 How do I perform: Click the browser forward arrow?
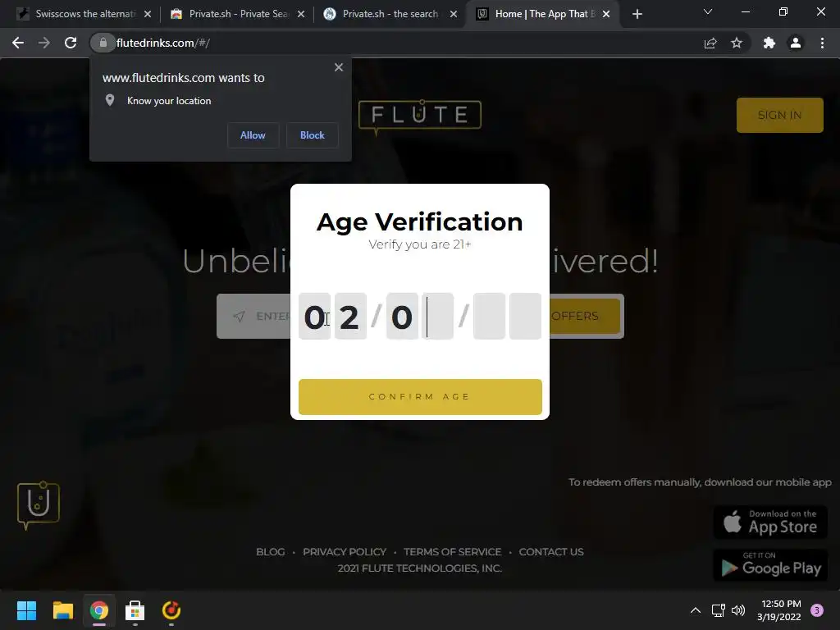pos(44,43)
